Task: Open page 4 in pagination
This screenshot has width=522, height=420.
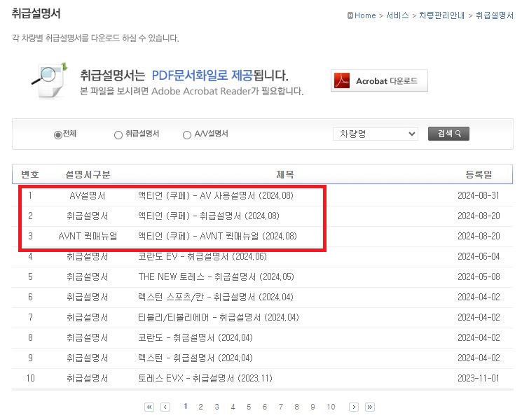Action: click(x=233, y=407)
